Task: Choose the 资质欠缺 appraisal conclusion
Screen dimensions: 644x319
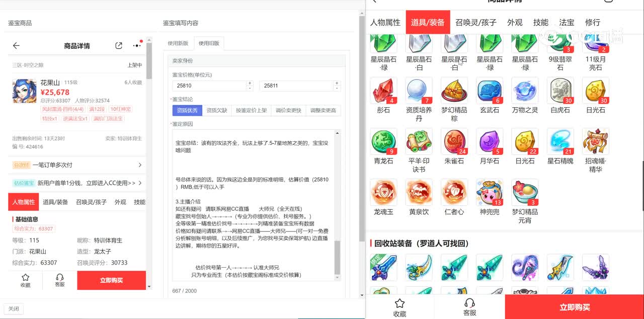Action: [217, 110]
